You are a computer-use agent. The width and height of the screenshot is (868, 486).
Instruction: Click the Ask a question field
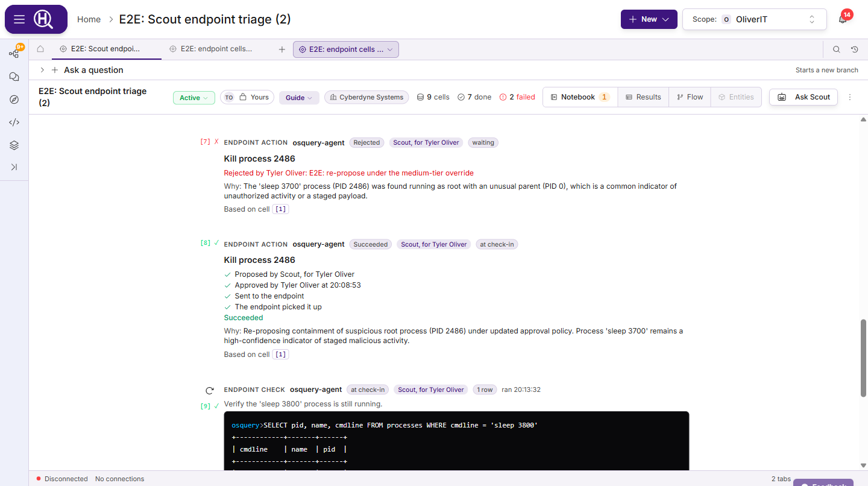(93, 70)
